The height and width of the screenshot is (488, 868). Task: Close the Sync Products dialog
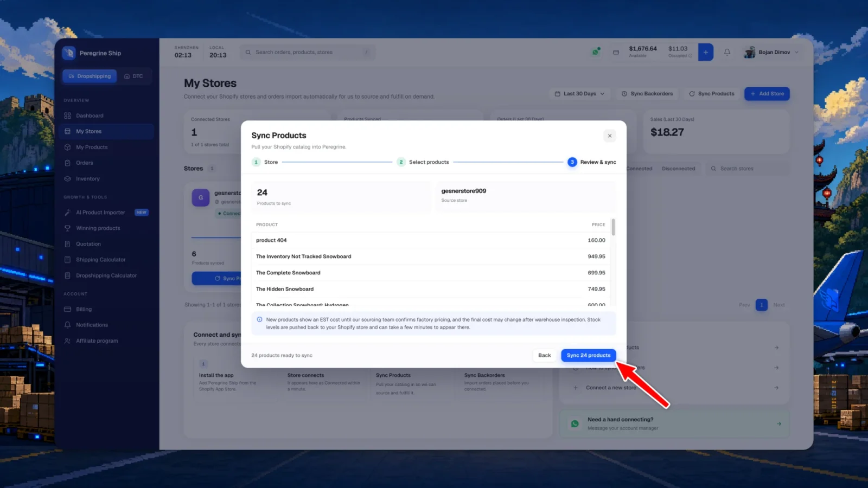pos(610,136)
